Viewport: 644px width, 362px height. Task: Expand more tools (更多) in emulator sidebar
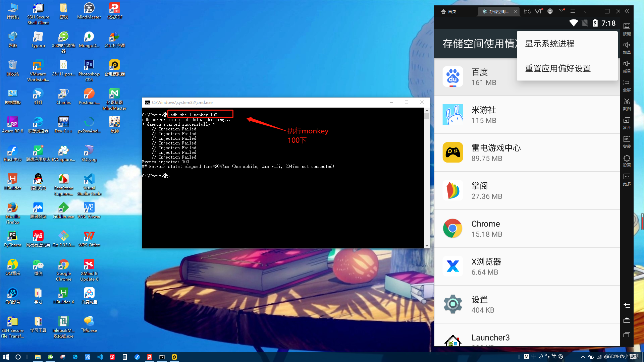pos(627,177)
